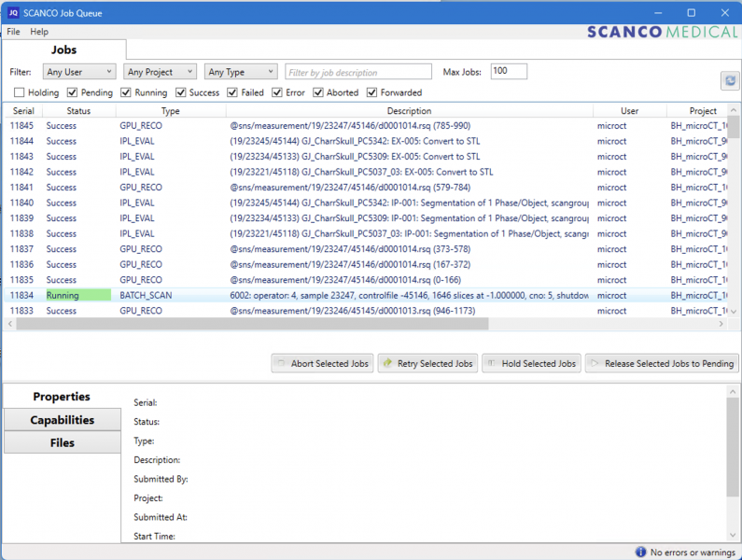Switch to the Properties tab
This screenshot has height=560, width=742.
(x=62, y=397)
